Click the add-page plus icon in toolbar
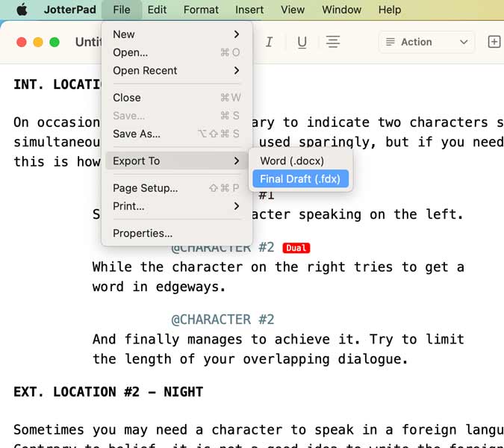The width and height of the screenshot is (504, 448). [494, 42]
